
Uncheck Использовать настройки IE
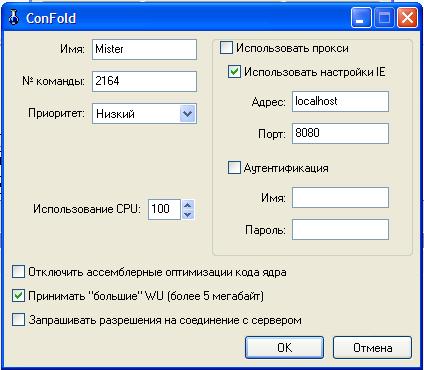click(234, 72)
